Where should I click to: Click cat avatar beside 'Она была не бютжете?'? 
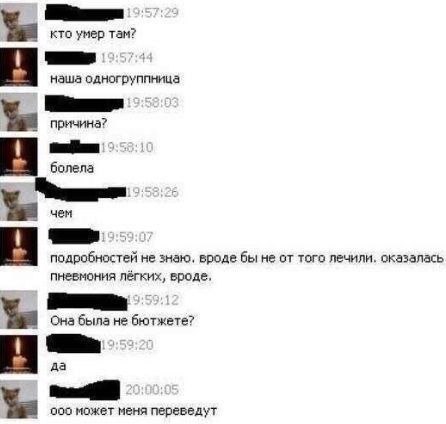[x=19, y=309]
